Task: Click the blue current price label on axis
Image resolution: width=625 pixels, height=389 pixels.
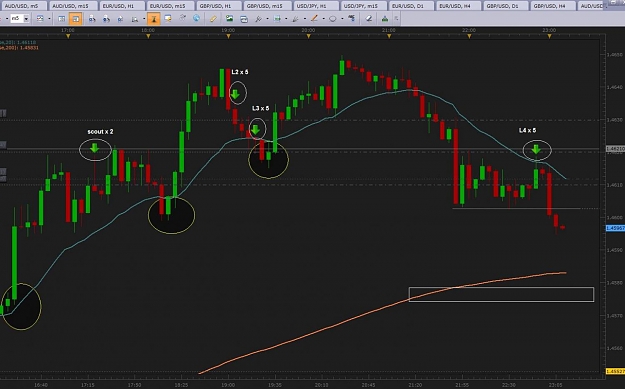Action: pyautogui.click(x=615, y=228)
